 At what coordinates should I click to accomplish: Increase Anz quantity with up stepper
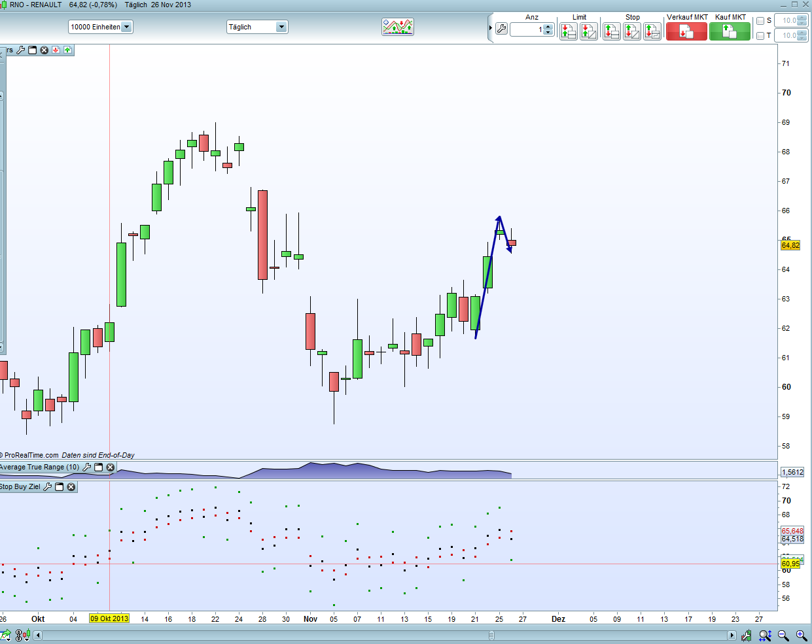(548, 27)
